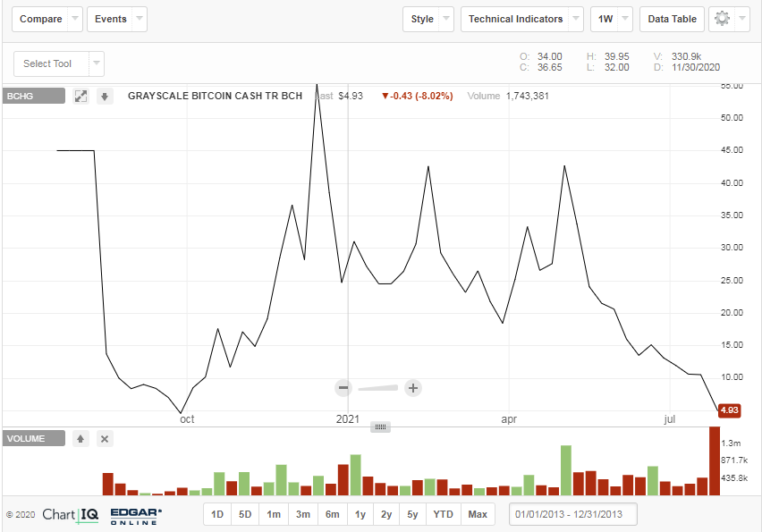
Task: Click the GRAYSCALE BITCOIN CASH TR BCH title
Action: click(215, 96)
